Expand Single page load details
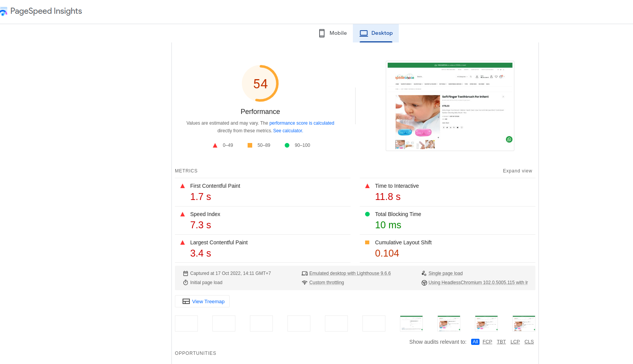This screenshot has height=364, width=633. pos(445,273)
